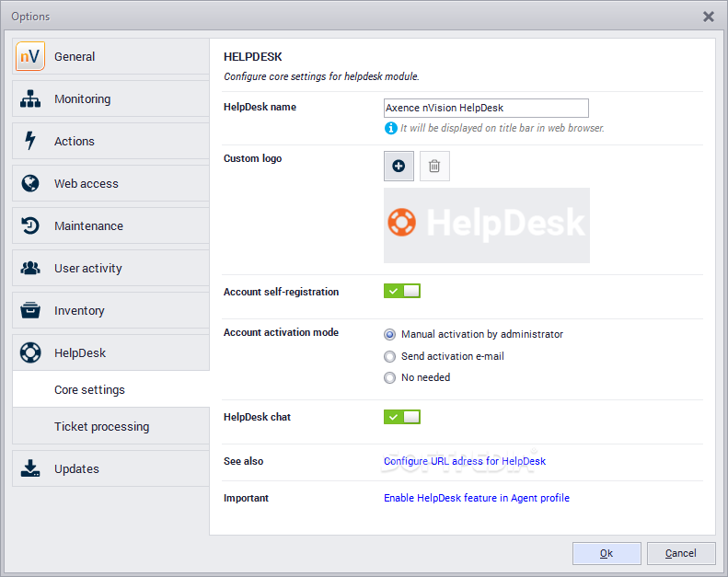Click the Inventory box icon
The image size is (728, 577).
[30, 310]
